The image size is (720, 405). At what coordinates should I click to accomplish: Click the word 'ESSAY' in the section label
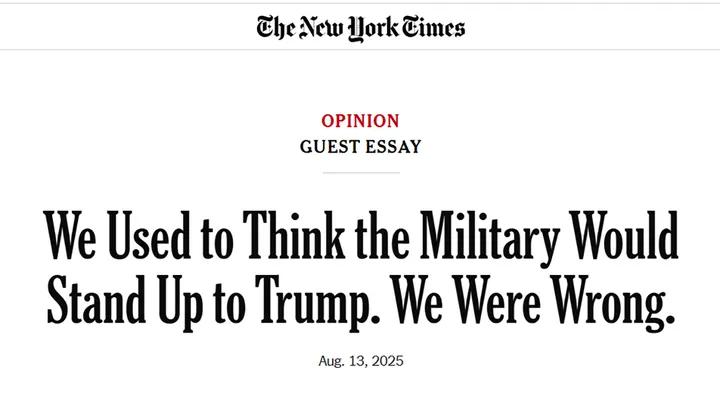click(394, 147)
